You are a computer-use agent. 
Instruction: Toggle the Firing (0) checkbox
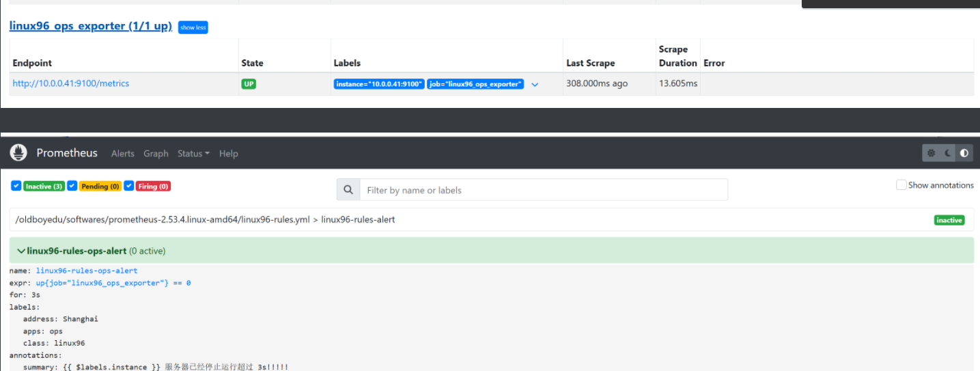coord(128,186)
